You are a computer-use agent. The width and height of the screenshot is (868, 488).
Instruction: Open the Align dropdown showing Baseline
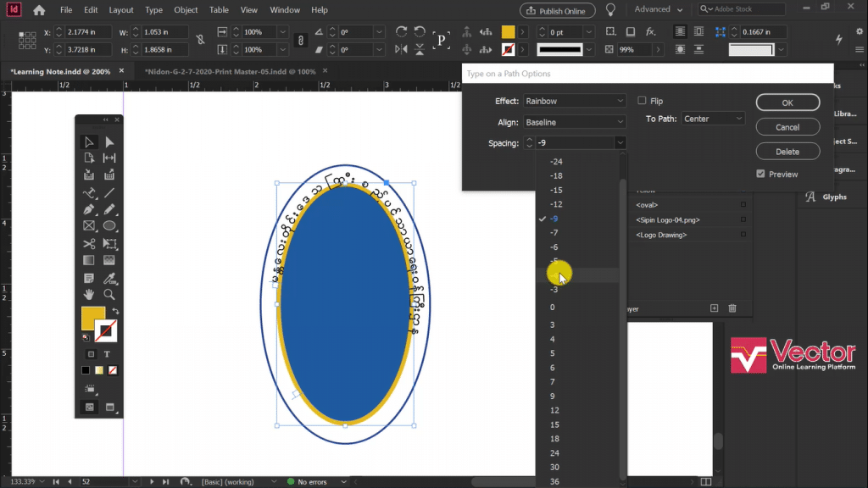tap(575, 120)
